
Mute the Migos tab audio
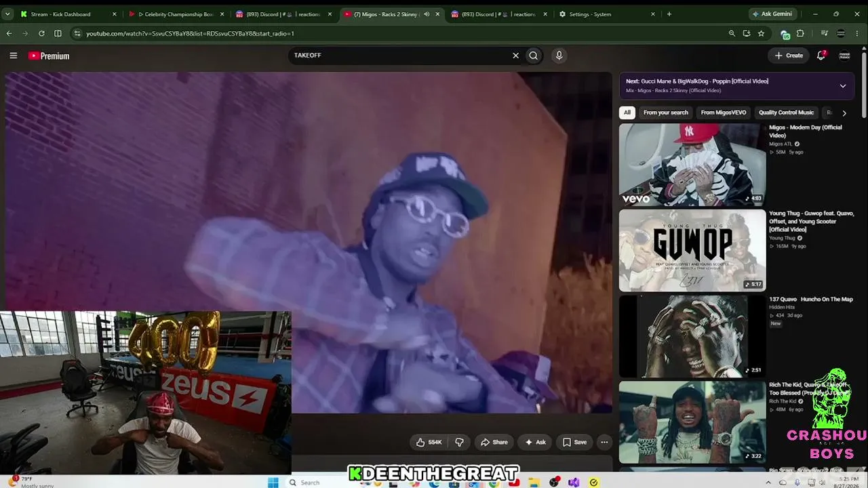coord(427,14)
